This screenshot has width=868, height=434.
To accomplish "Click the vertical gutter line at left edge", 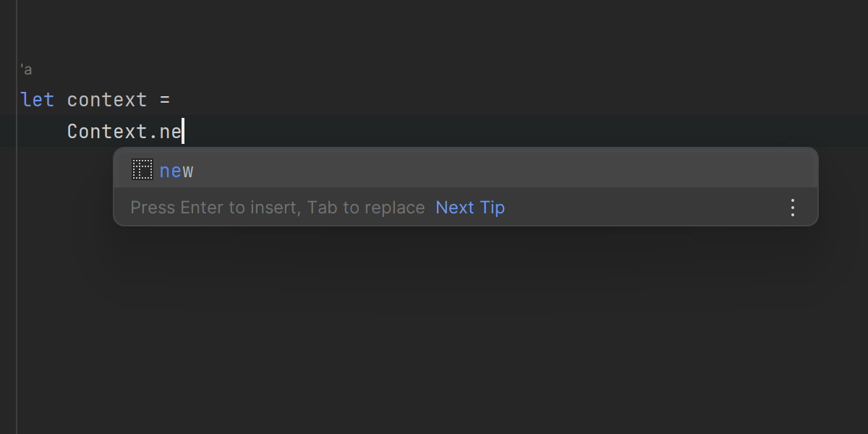I will [x=17, y=289].
